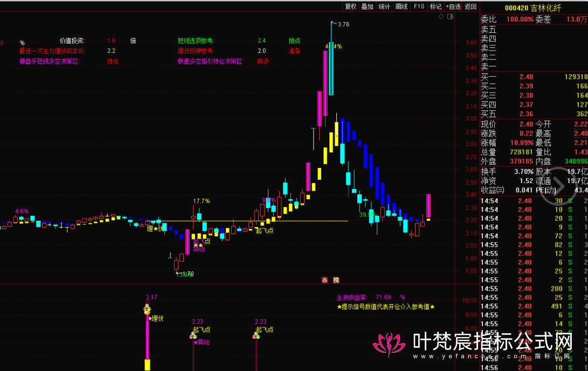588x371 pixels.
Task: Click 快速多空指引持仓决策区 label
Action: [x=211, y=61]
